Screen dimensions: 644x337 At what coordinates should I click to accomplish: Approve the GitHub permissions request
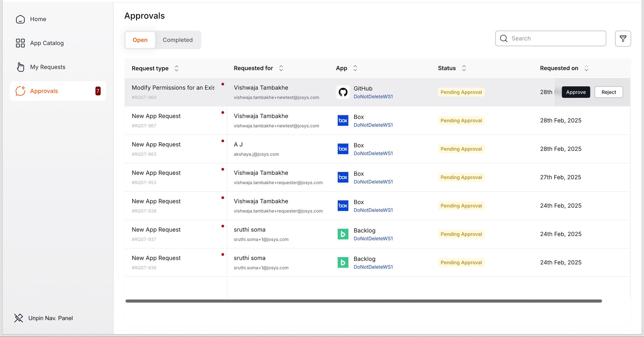pos(576,92)
